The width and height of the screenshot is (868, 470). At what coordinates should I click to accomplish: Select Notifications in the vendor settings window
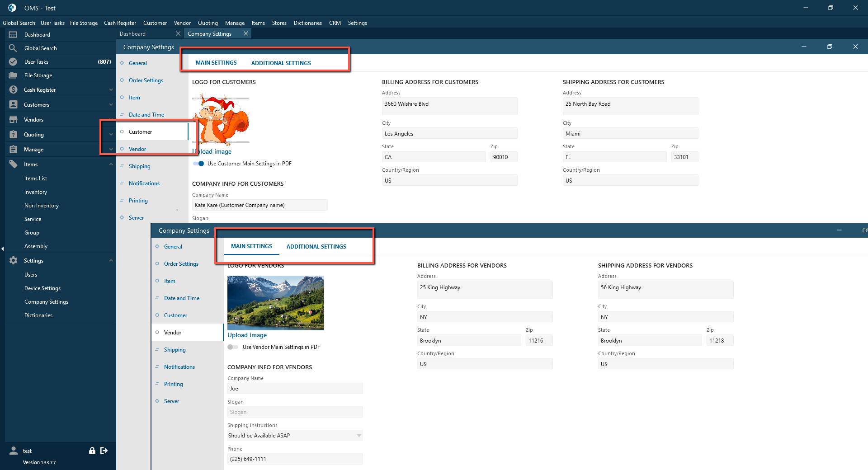tap(179, 367)
